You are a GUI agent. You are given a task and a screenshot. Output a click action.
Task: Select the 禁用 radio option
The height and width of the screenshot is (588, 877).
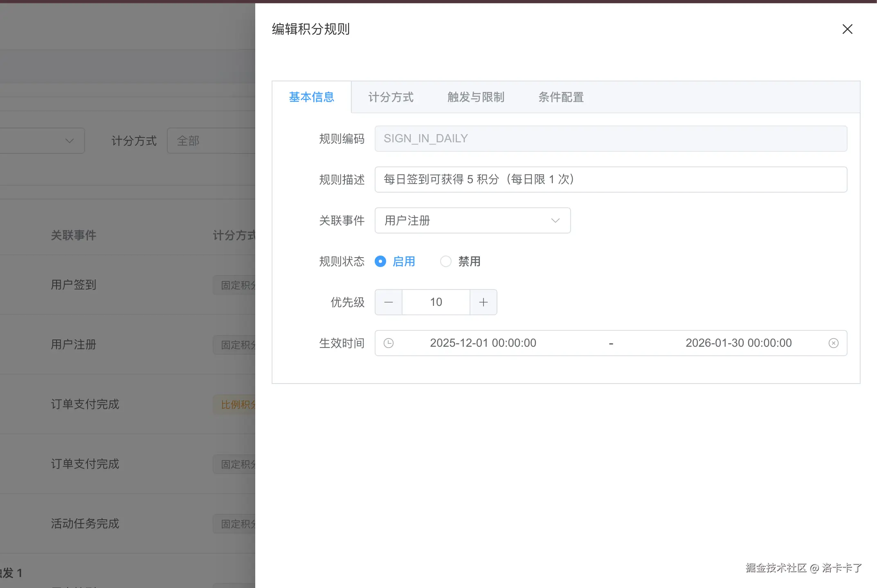446,261
